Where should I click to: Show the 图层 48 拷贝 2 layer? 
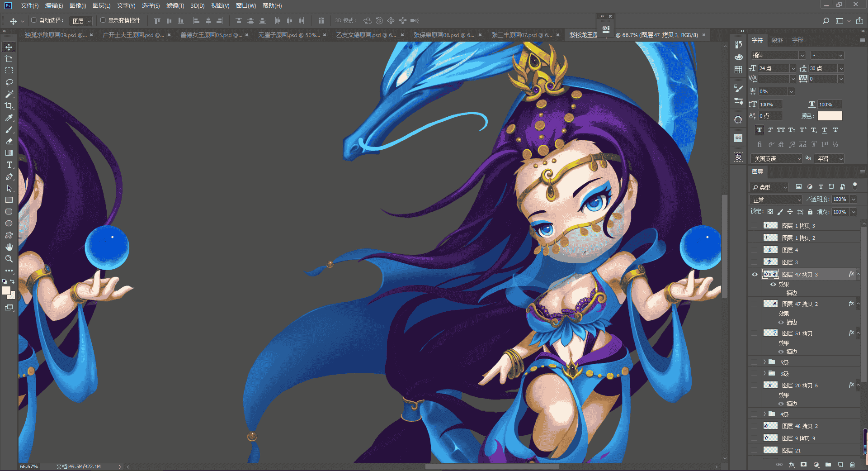pyautogui.click(x=755, y=426)
